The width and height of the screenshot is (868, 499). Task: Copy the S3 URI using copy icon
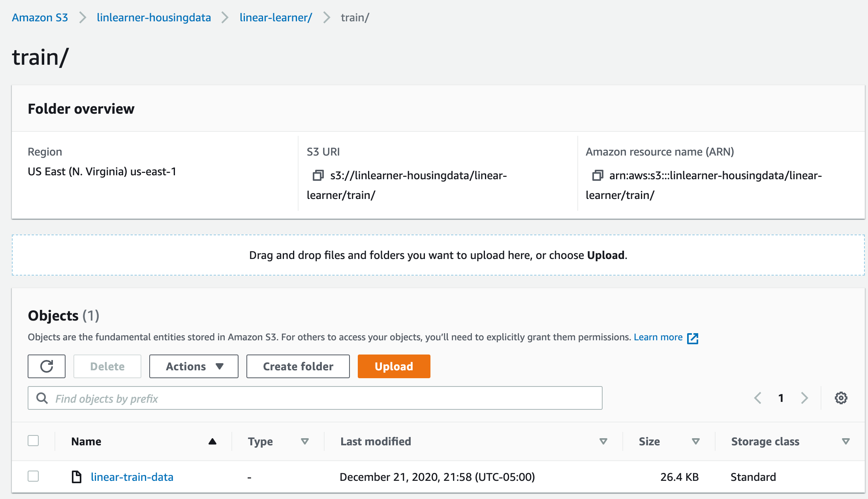[318, 175]
